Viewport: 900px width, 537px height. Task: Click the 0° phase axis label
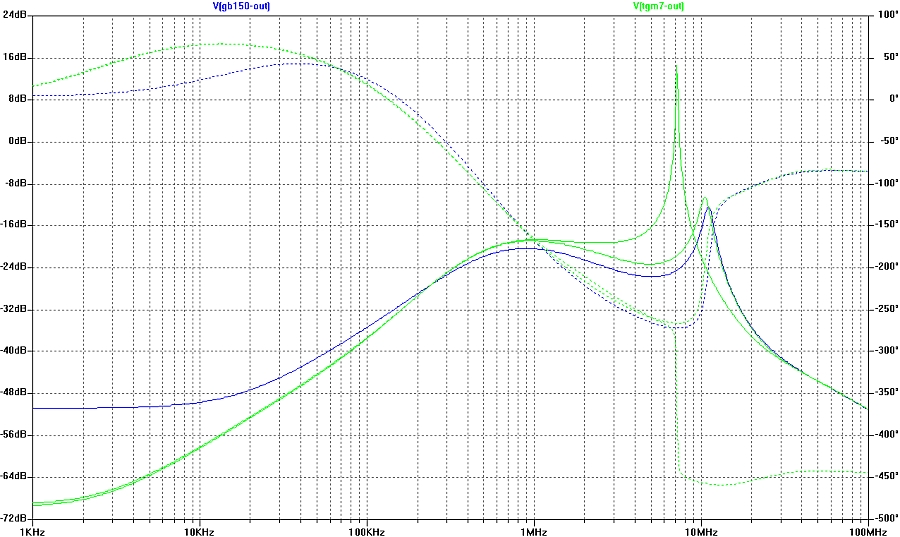pyautogui.click(x=893, y=99)
